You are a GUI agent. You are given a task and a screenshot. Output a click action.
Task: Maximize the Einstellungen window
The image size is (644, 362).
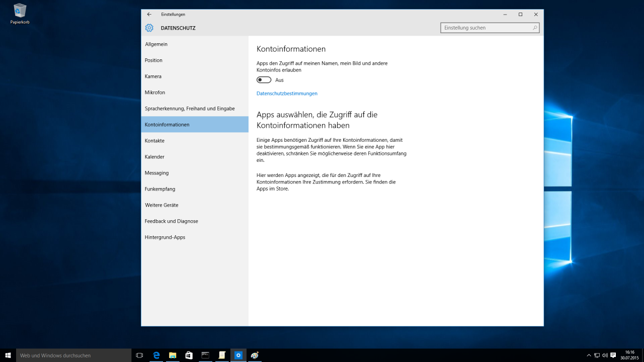[520, 14]
